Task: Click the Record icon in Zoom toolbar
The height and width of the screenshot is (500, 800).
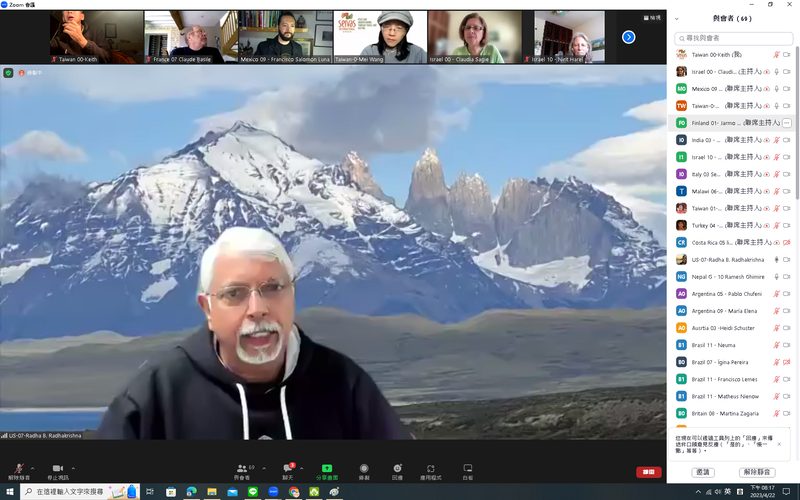Action: pos(364,468)
